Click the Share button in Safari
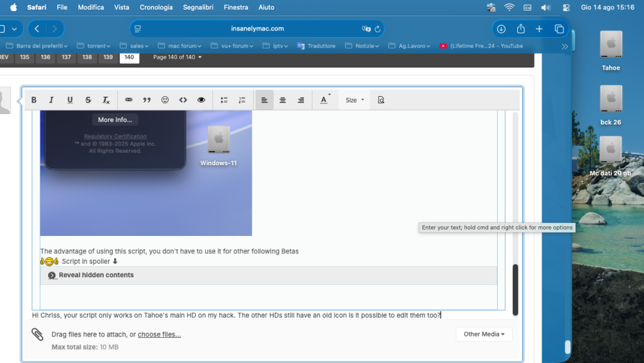The width and height of the screenshot is (644, 363). click(521, 29)
